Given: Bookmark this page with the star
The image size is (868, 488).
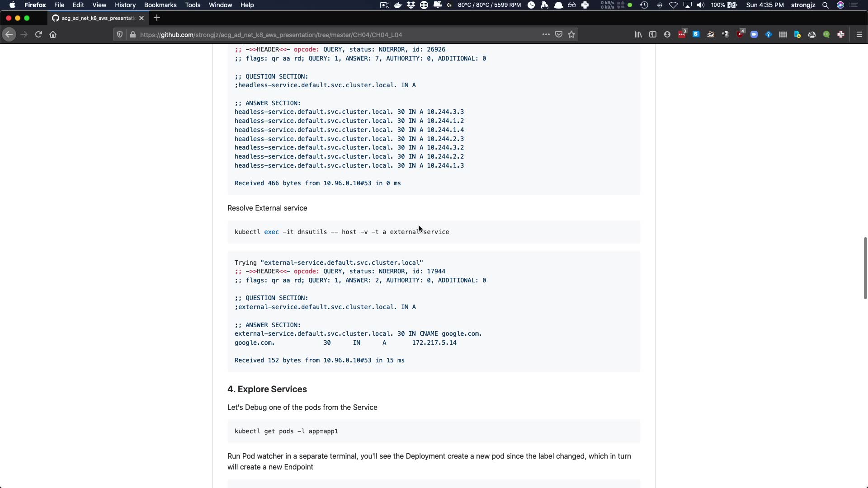Looking at the screenshot, I should point(571,34).
